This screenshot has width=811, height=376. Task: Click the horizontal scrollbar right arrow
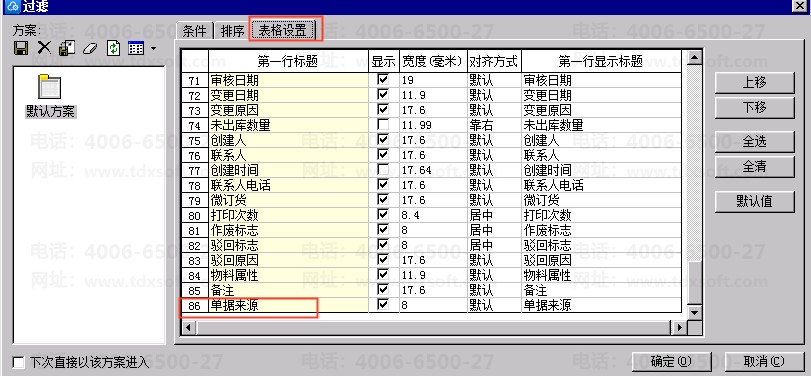[x=679, y=327]
